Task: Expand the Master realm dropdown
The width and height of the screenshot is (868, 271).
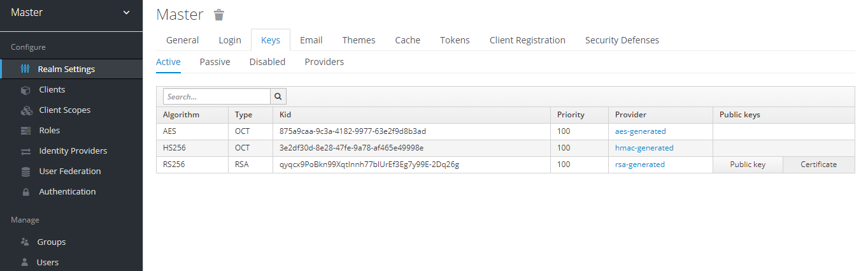Action: pos(125,13)
